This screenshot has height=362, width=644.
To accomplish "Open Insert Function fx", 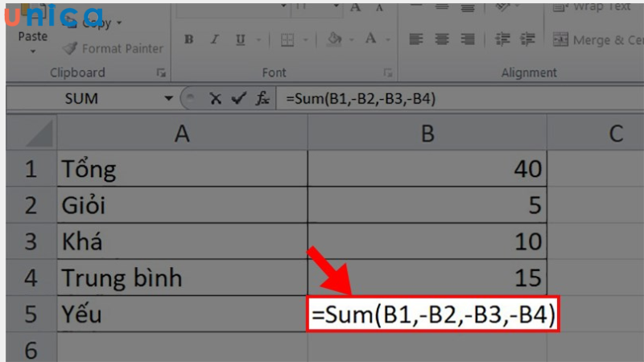I will 262,98.
